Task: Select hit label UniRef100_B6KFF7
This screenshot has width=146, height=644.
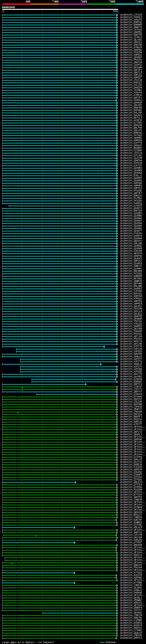Action: pyautogui.click(x=131, y=417)
